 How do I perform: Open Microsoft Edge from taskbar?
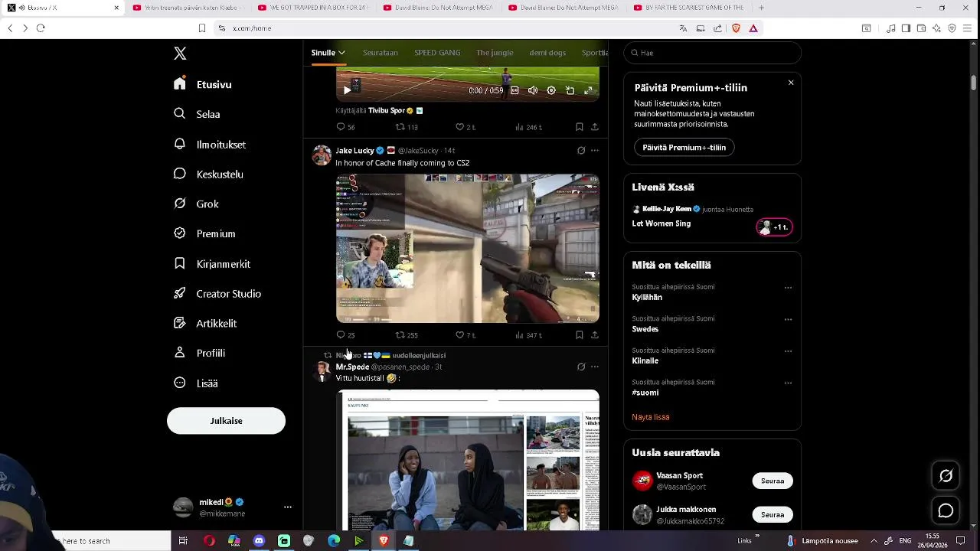click(334, 541)
